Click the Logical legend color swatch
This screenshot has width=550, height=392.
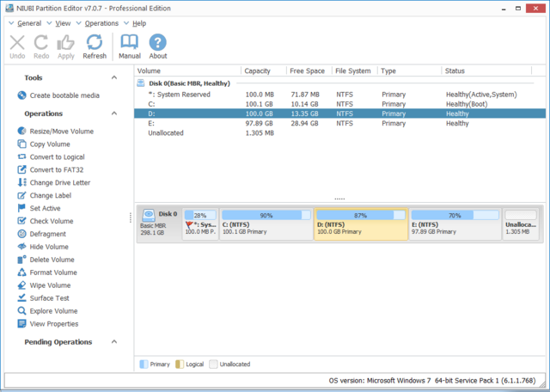pyautogui.click(x=180, y=364)
